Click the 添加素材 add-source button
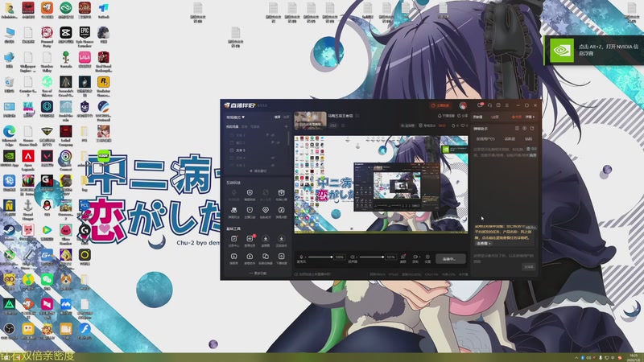Screen dimensions: 644x362 pos(258,171)
